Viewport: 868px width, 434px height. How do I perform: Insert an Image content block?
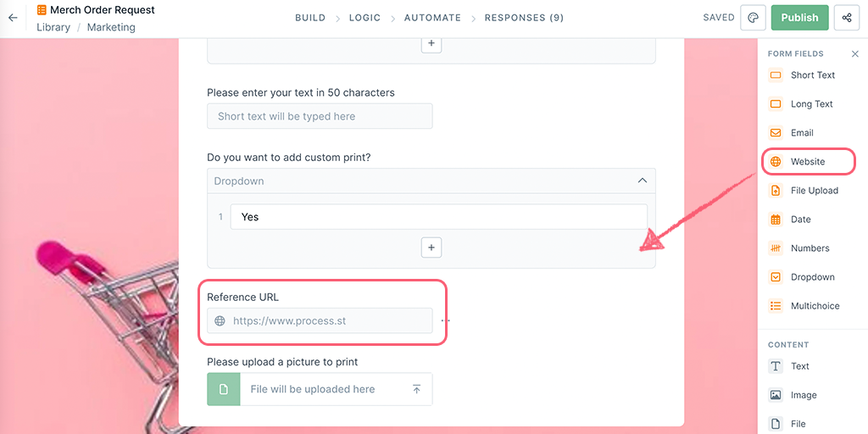coord(793,395)
